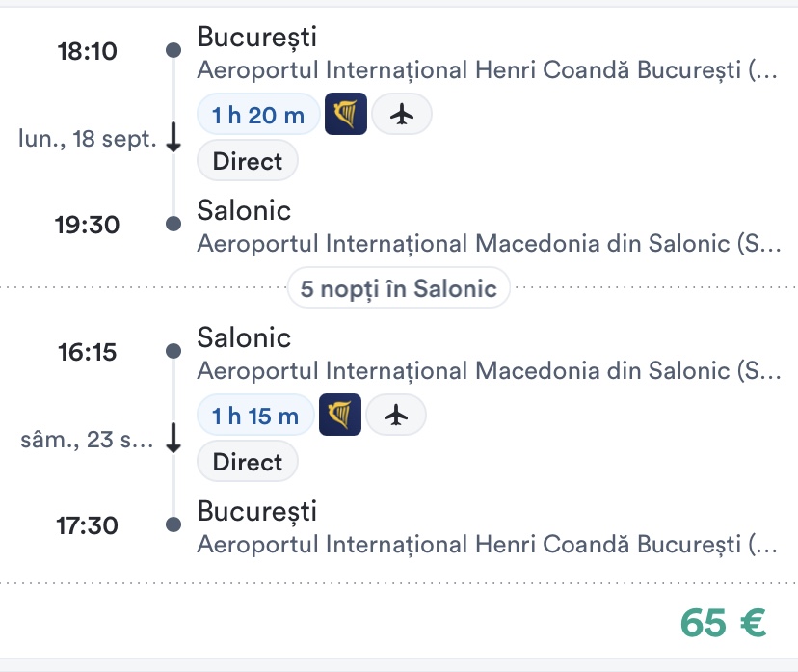798x672 pixels.
Task: Click the departure dot at 18:10
Action: pos(173,50)
